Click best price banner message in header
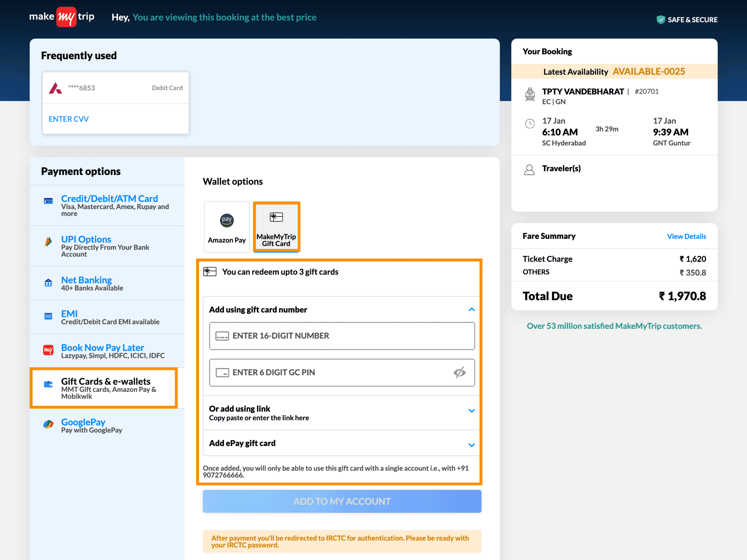 click(x=224, y=17)
